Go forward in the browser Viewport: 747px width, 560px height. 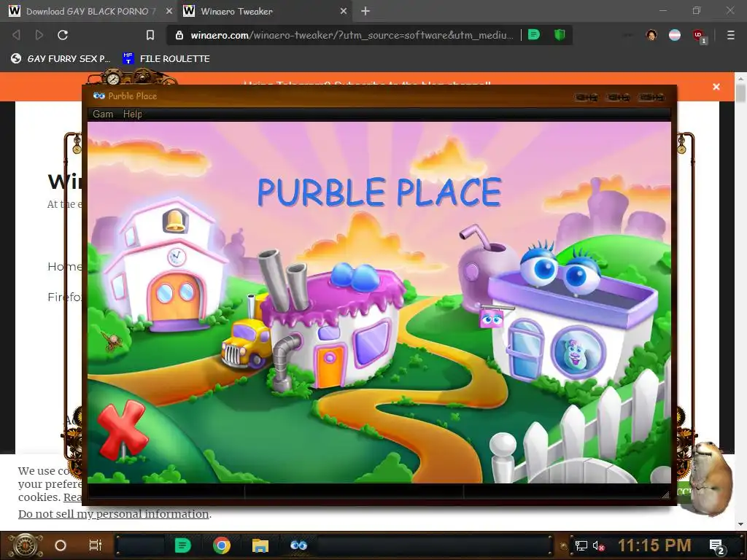click(39, 35)
